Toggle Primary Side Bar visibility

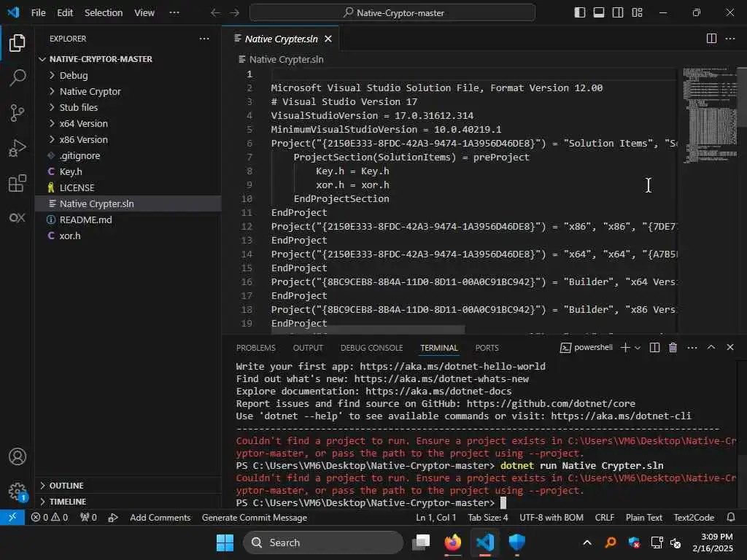click(x=580, y=12)
